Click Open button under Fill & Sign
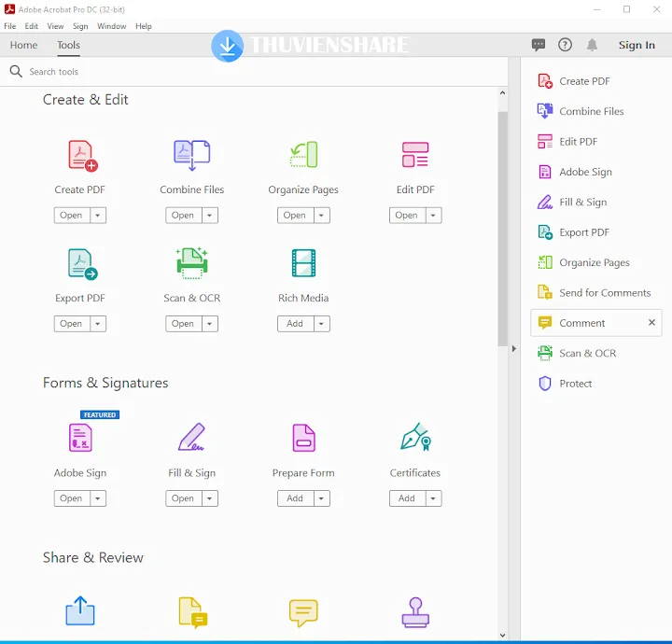Screen dimensions: 672x644 pyautogui.click(x=184, y=498)
